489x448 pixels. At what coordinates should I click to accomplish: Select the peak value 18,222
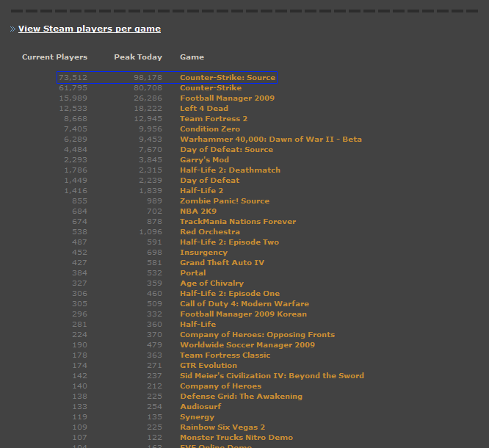(148, 108)
